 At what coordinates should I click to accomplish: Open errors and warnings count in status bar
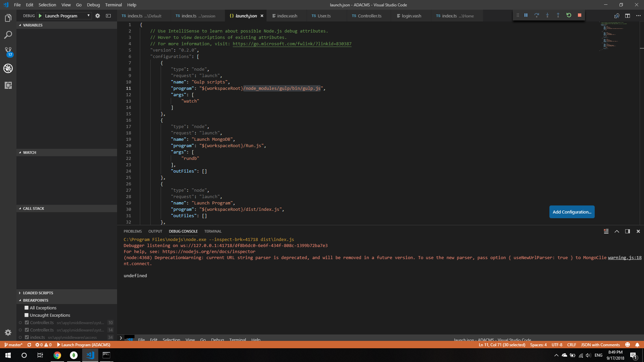[x=44, y=345]
